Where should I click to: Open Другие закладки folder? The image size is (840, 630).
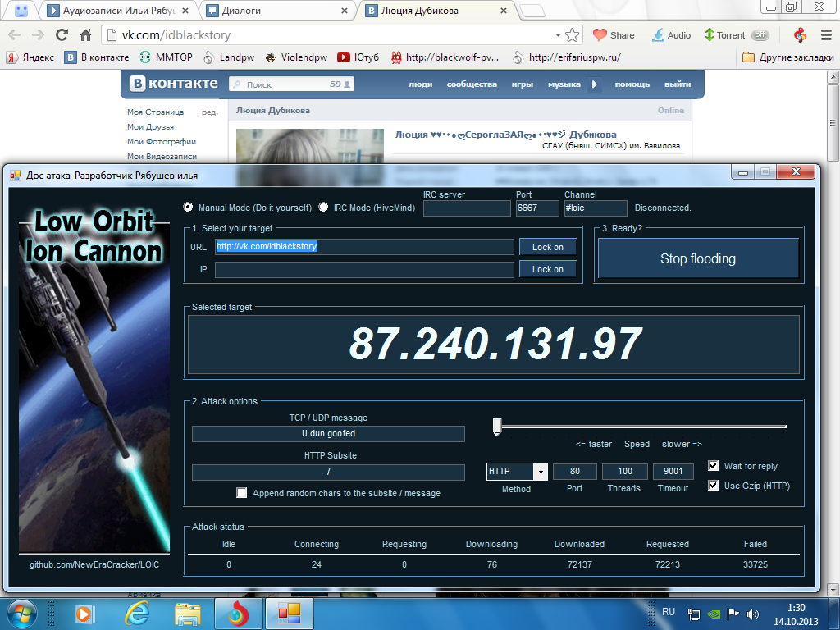click(788, 57)
